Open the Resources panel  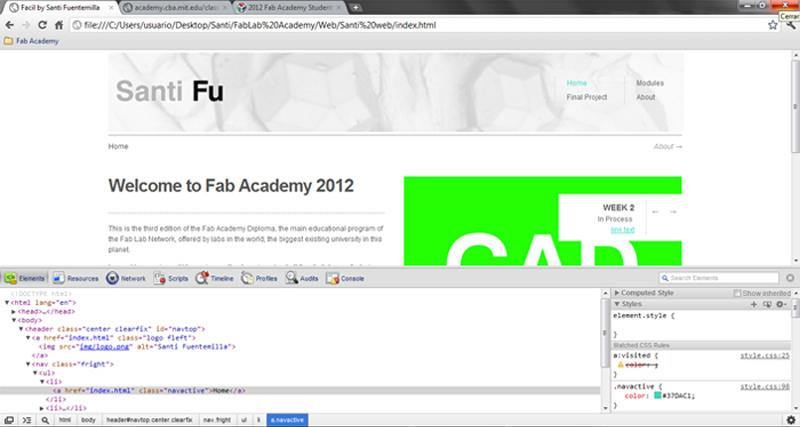point(76,279)
